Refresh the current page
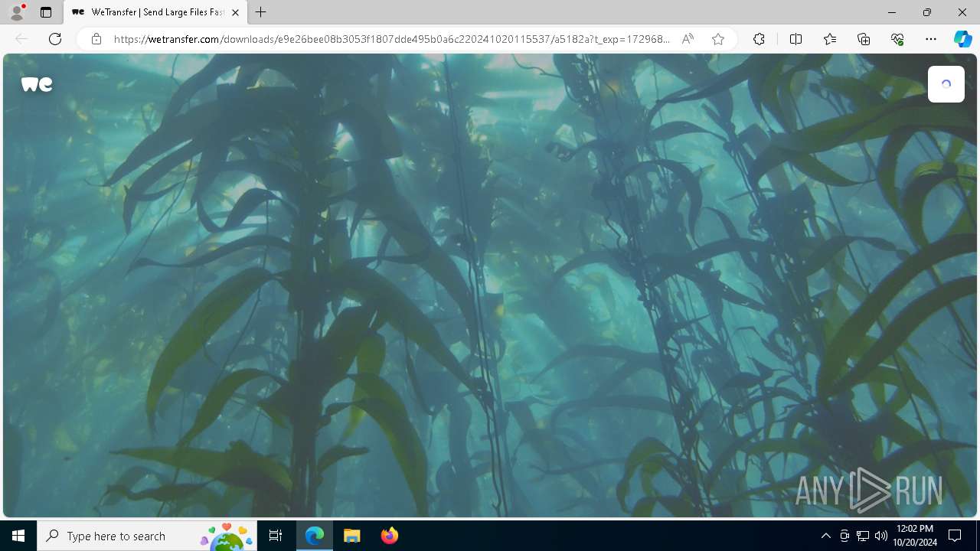The width and height of the screenshot is (980, 551). tap(55, 39)
